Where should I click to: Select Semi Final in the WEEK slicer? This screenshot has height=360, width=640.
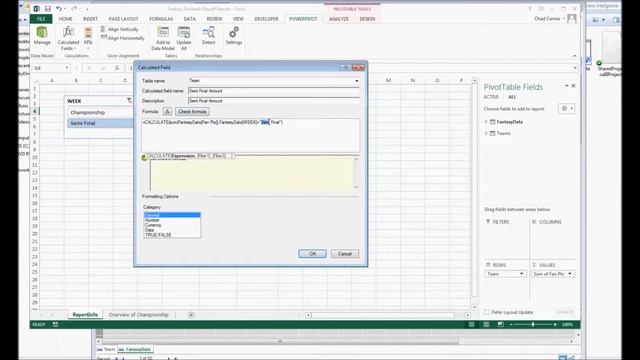pyautogui.click(x=99, y=123)
